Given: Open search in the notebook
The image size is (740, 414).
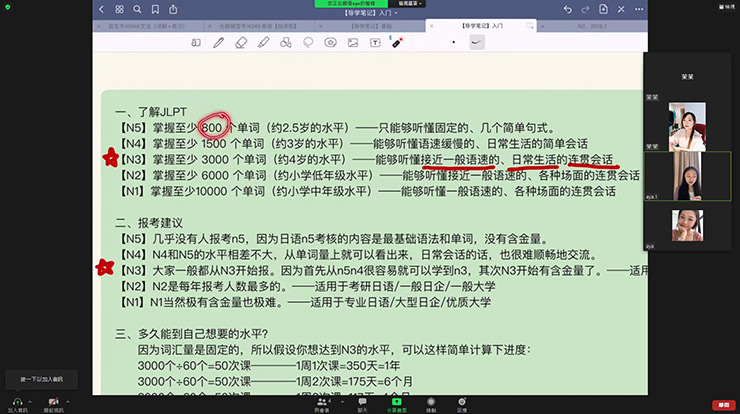Looking at the screenshot, I should tap(137, 9).
